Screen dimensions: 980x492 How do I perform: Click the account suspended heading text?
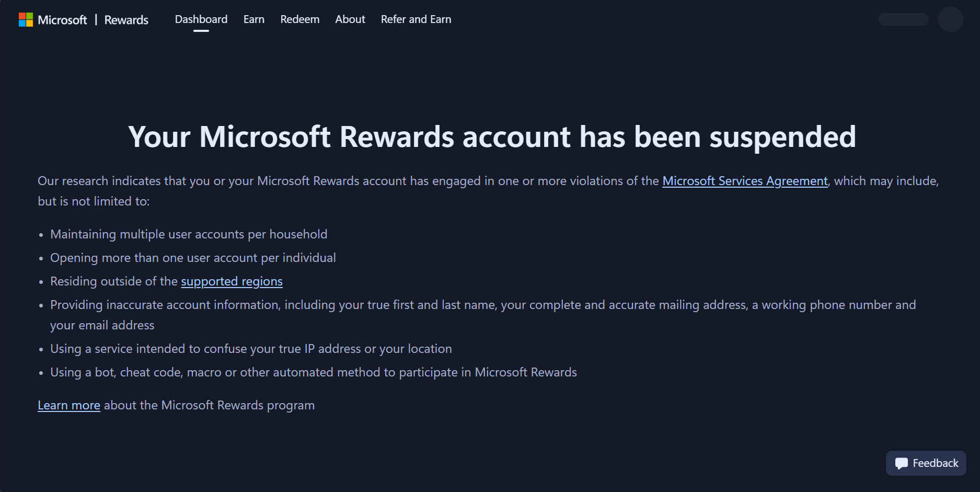click(x=492, y=137)
